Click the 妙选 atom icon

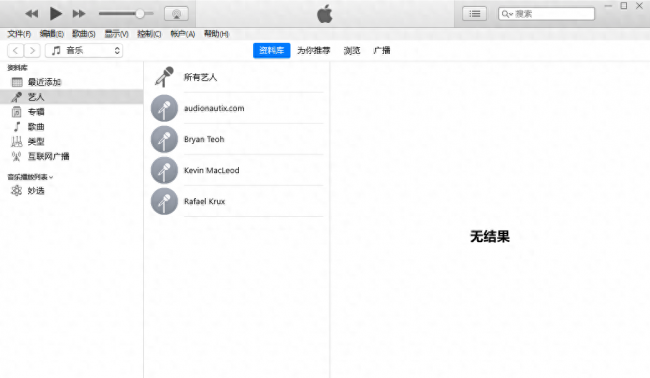tap(17, 191)
